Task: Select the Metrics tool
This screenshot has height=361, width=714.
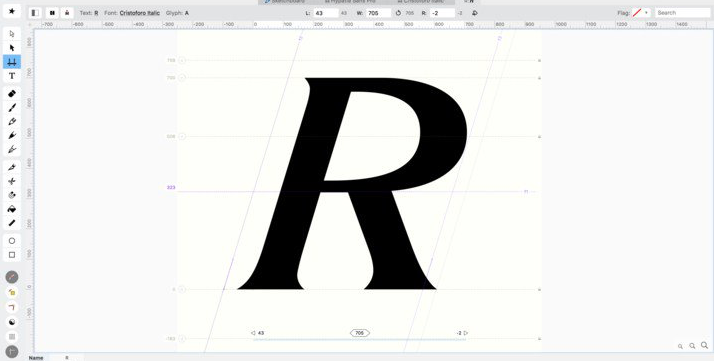Action: [12, 62]
